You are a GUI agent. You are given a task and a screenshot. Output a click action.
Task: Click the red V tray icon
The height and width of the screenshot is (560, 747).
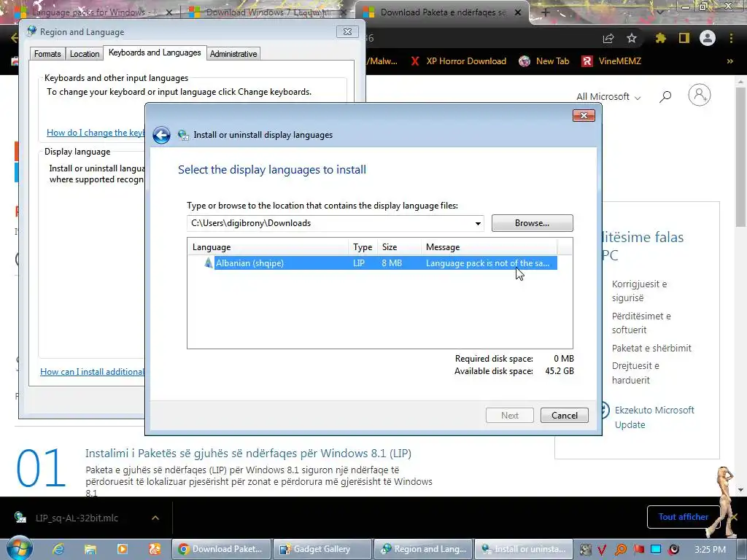602,550
